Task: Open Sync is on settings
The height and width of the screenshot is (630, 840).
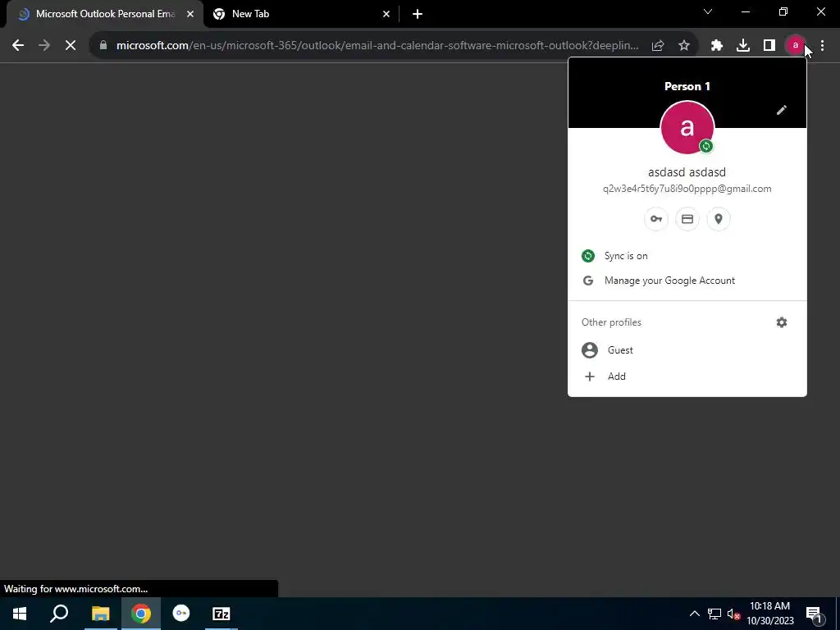Action: point(687,256)
